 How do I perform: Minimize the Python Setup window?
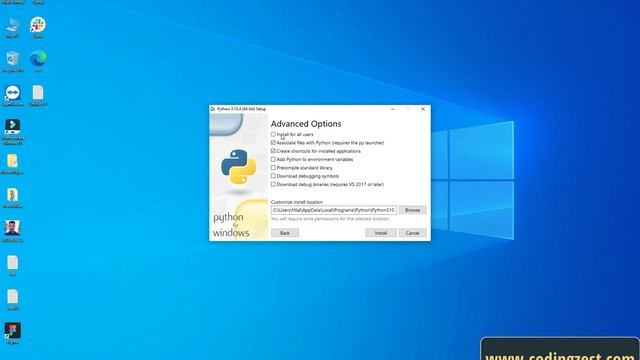pyautogui.click(x=393, y=109)
